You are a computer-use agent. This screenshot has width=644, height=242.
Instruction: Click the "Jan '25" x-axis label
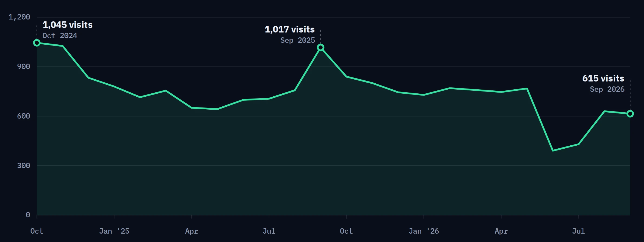point(114,231)
